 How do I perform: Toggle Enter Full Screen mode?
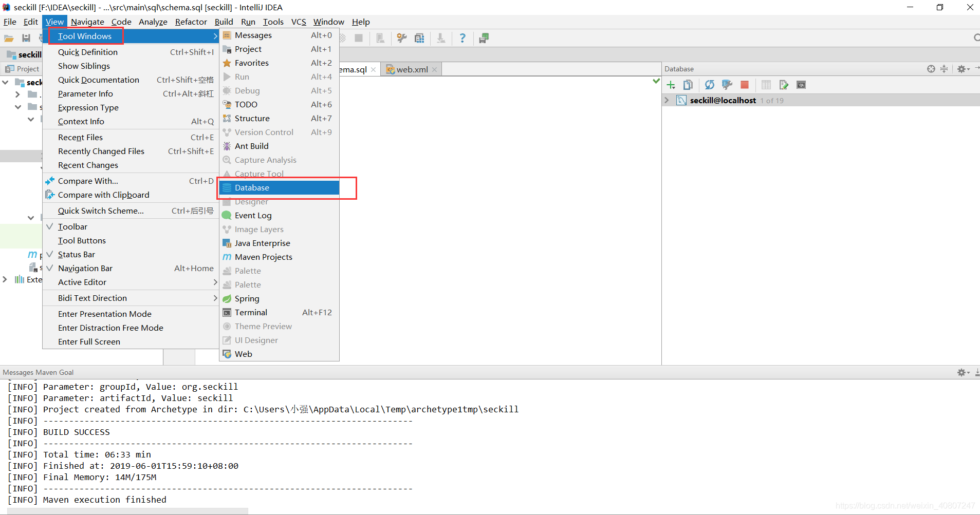pos(131,341)
